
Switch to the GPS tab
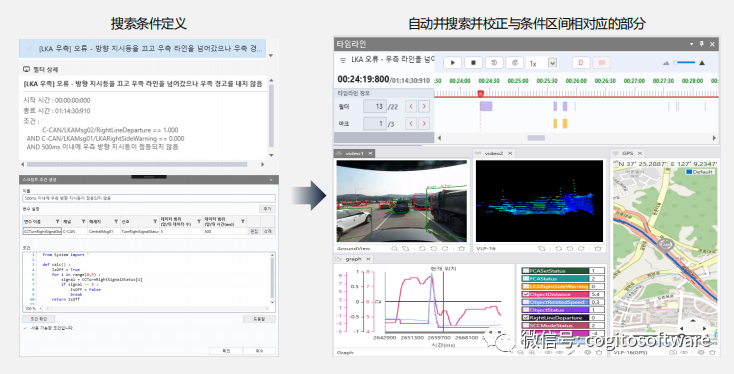coord(628,153)
